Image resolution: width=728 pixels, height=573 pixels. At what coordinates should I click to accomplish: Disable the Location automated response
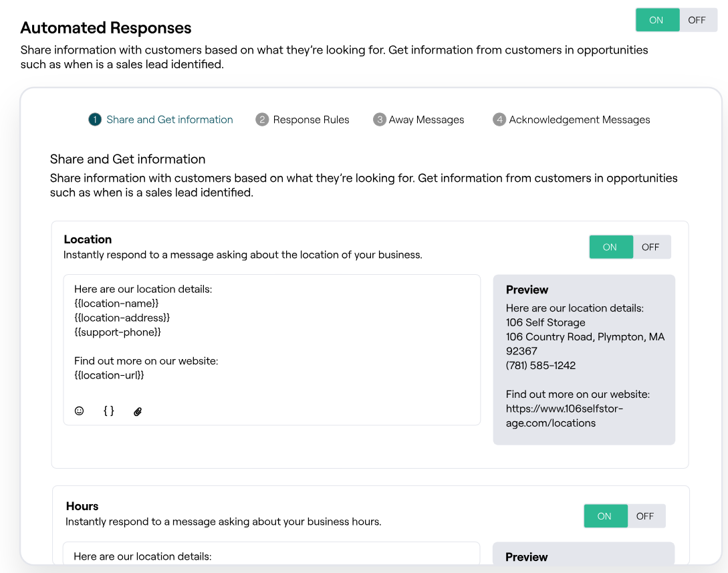(651, 247)
